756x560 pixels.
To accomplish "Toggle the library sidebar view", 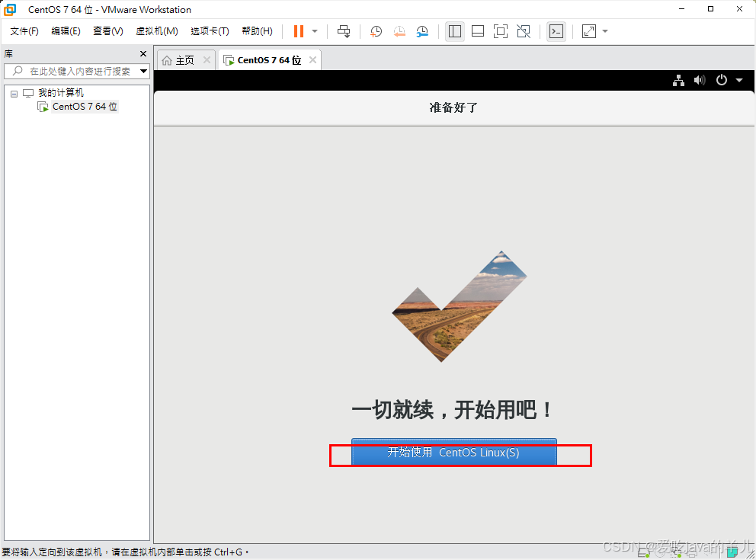I will click(x=455, y=31).
